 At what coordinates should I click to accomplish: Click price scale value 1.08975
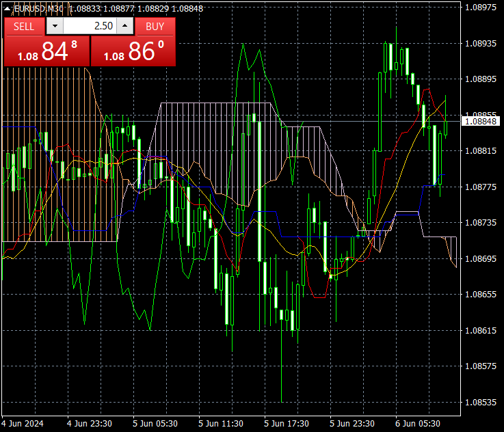pyautogui.click(x=481, y=8)
